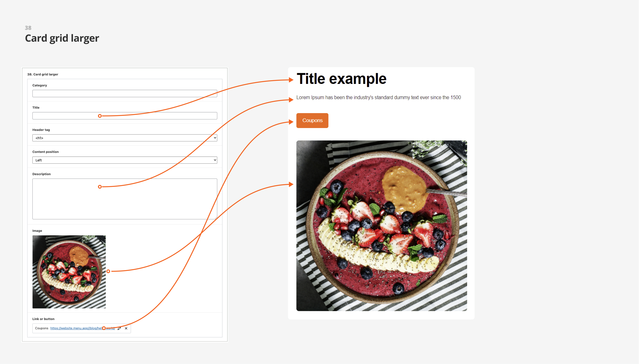Viewport: 639px width, 364px height.
Task: Select the smoothie bowl image thumbnail
Action: [x=69, y=272]
